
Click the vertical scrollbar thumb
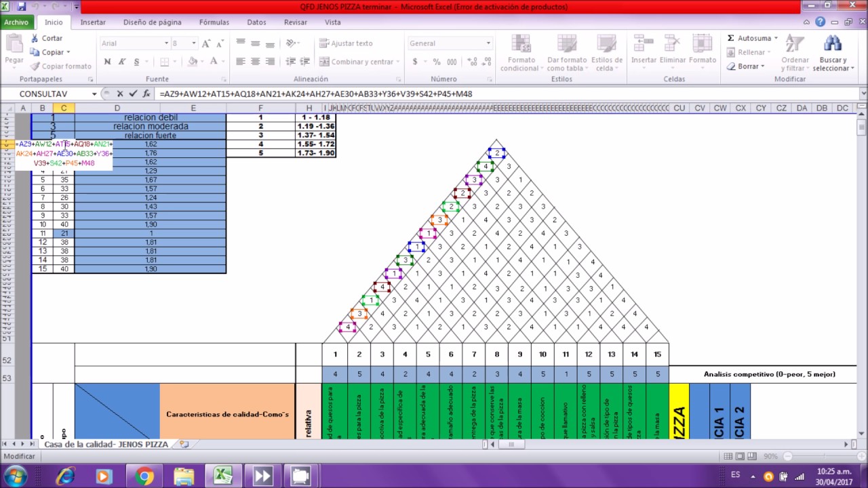pyautogui.click(x=862, y=128)
